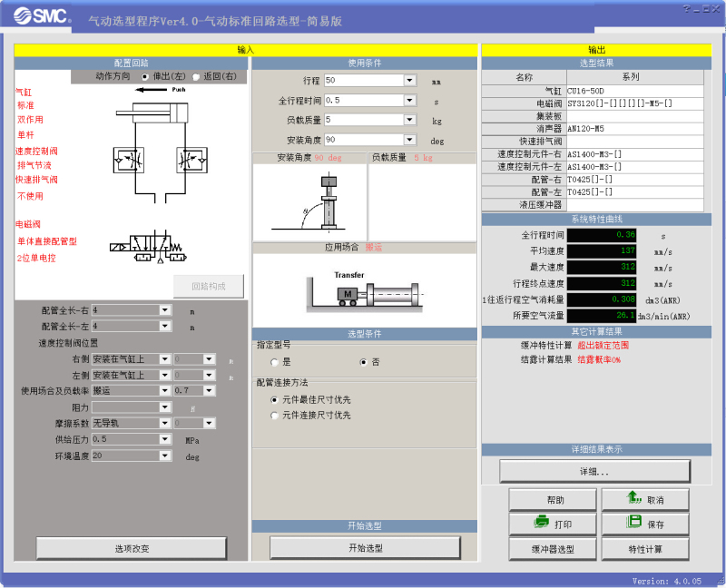Click the Transfer application illustration
Viewport: 726px width, 588px height.
tap(365, 290)
